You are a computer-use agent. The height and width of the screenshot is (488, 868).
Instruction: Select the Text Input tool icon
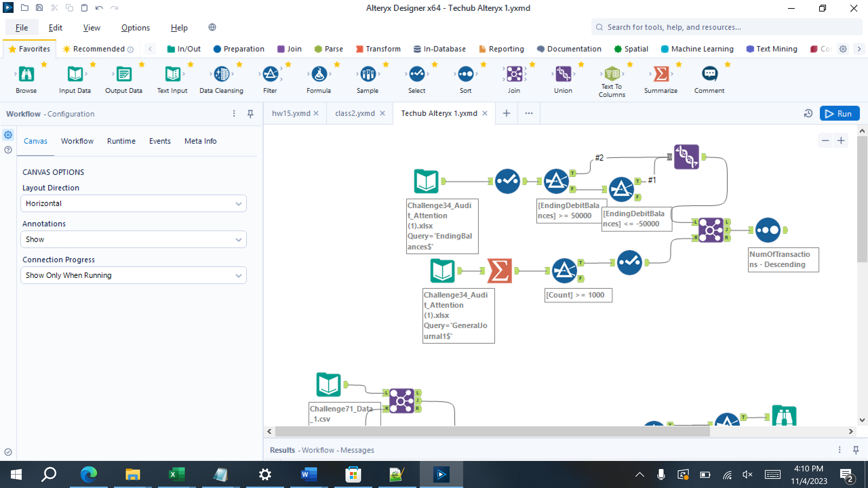tap(173, 74)
